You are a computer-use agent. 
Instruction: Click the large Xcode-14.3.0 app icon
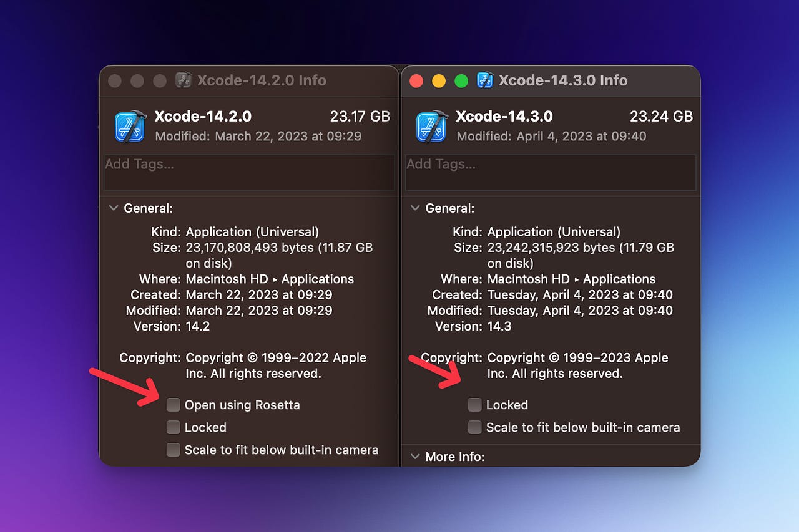pos(432,126)
